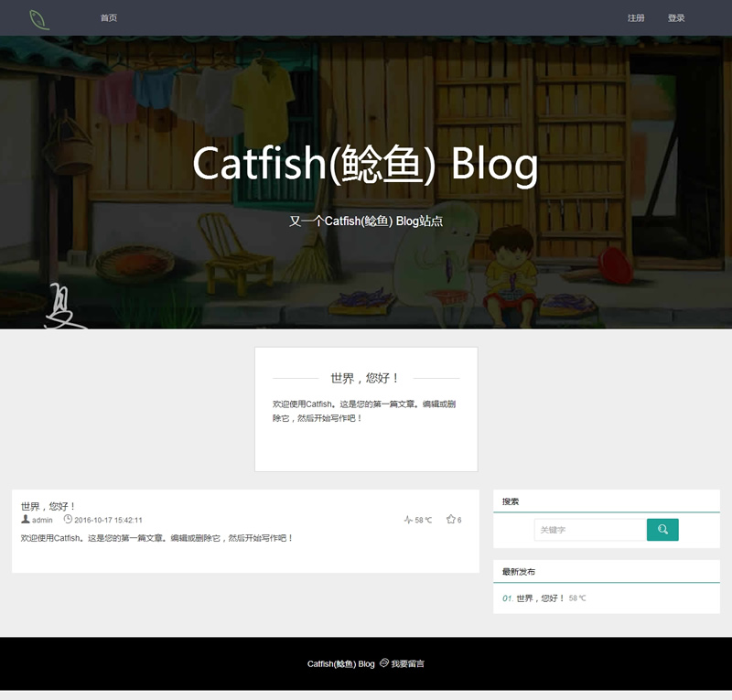Open the featured 世界，您好！ card
The width and height of the screenshot is (732, 700).
pos(366,409)
